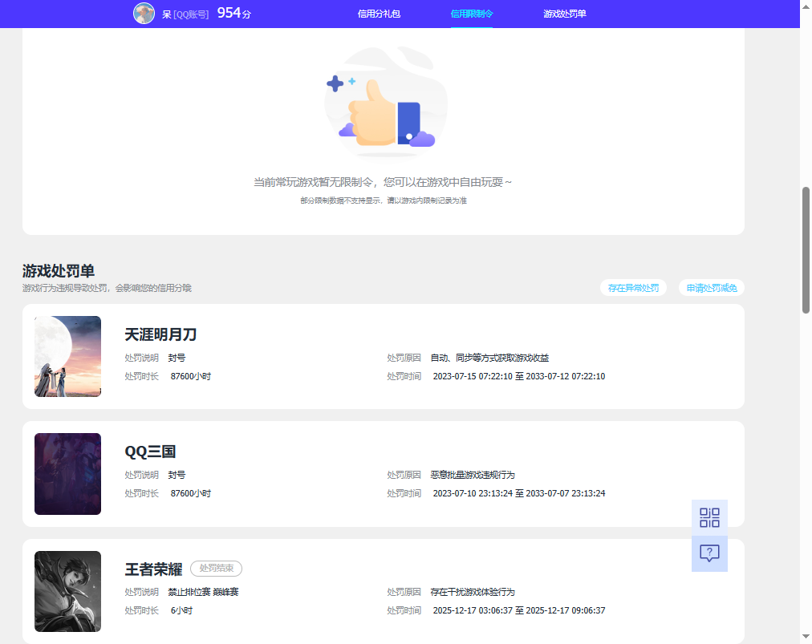812x644 pixels.
Task: Click 禁止排位赛 巅峰赛 penalty description
Action: pyautogui.click(x=203, y=592)
